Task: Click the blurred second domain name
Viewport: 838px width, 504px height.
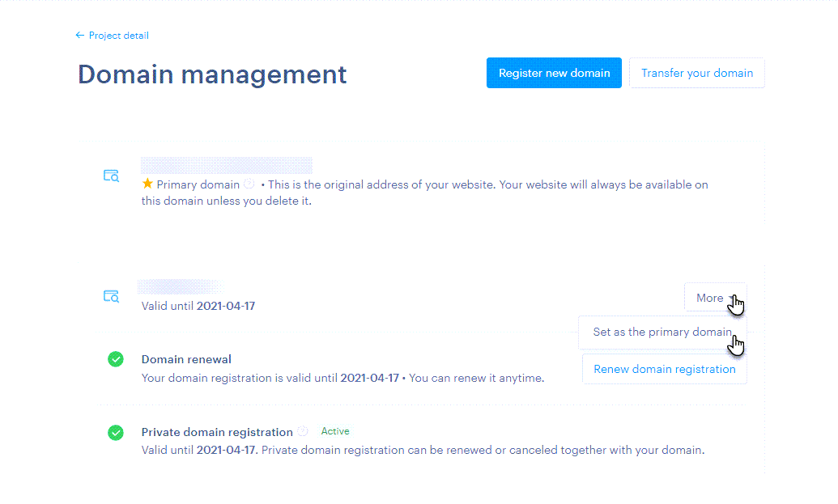Action: coord(181,286)
